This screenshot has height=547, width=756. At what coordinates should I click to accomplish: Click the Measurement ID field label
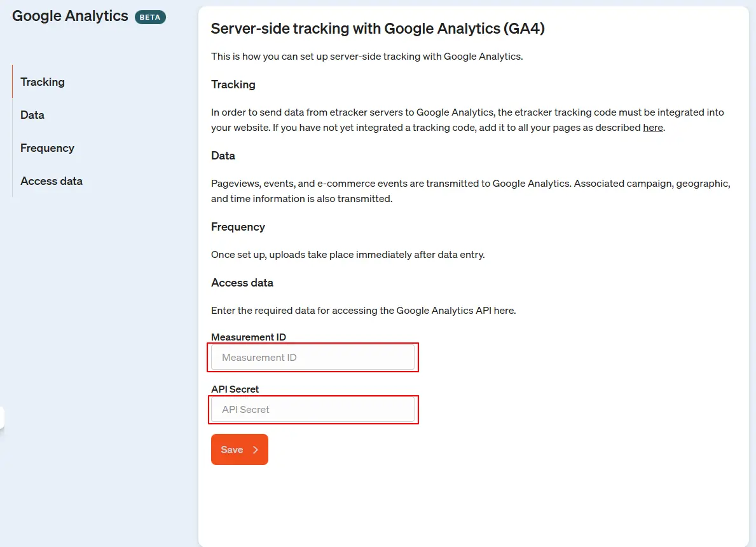[248, 337]
